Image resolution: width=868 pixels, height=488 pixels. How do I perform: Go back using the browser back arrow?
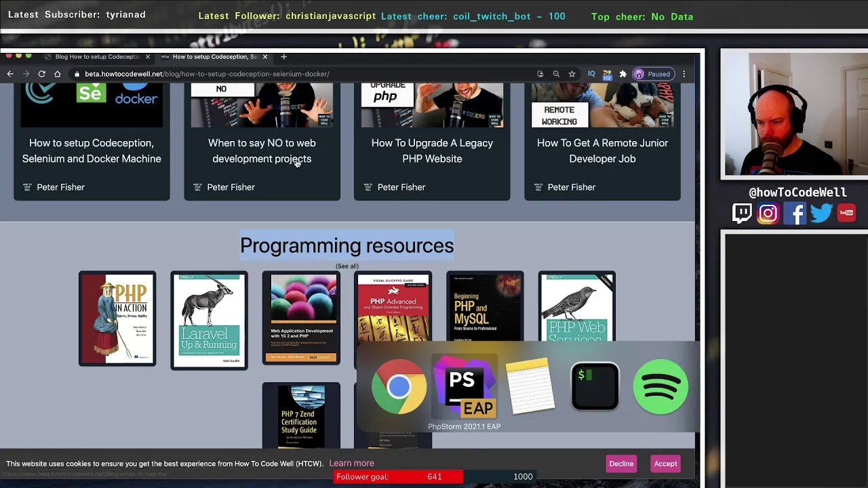[x=10, y=74]
